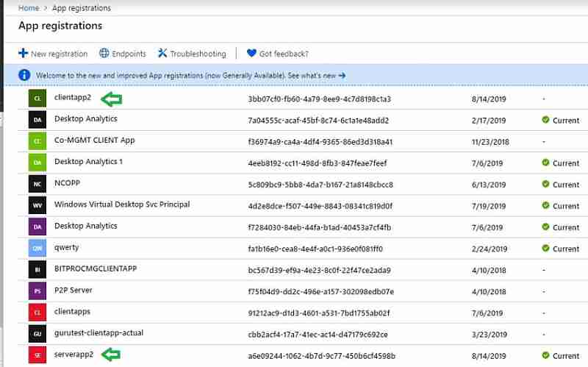
Task: Click the purple app tile beside application ID f7284030
Action: click(x=37, y=227)
